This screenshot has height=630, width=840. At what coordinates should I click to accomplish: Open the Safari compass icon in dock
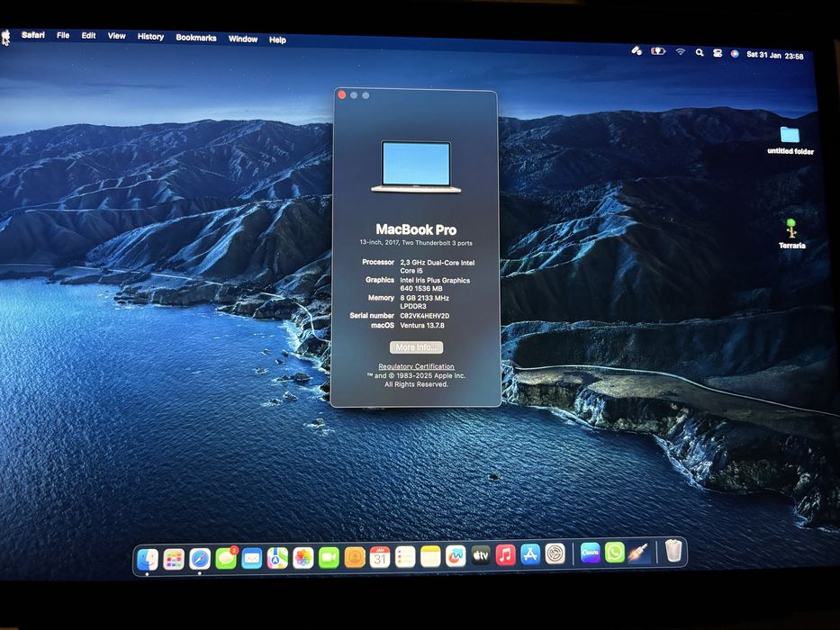point(200,559)
